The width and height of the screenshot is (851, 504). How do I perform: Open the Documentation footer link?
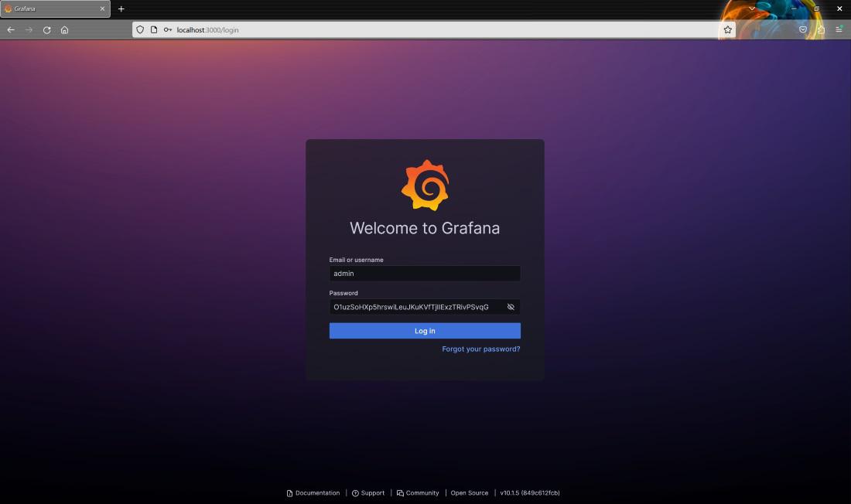tap(313, 493)
